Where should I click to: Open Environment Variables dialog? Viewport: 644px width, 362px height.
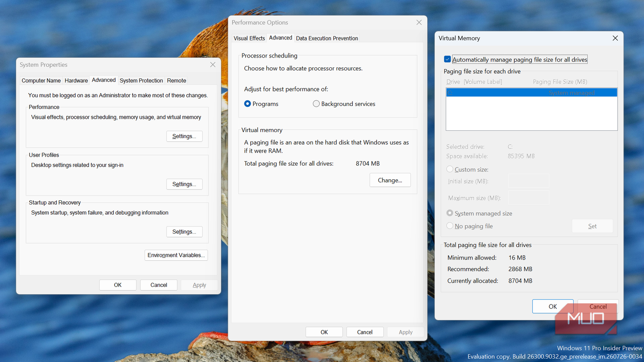(176, 255)
